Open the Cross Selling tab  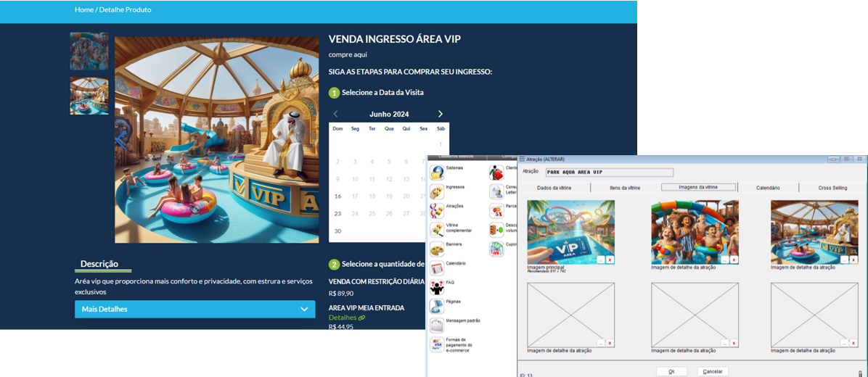click(x=832, y=188)
